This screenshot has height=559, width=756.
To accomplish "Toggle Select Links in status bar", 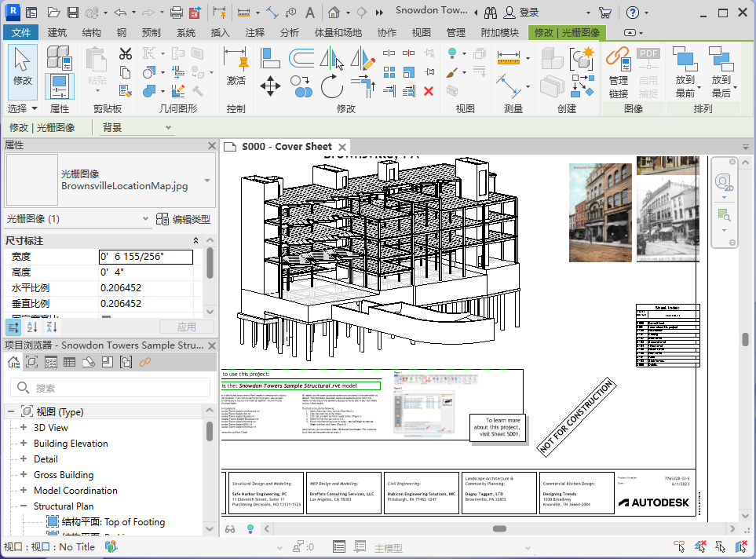I will [678, 546].
